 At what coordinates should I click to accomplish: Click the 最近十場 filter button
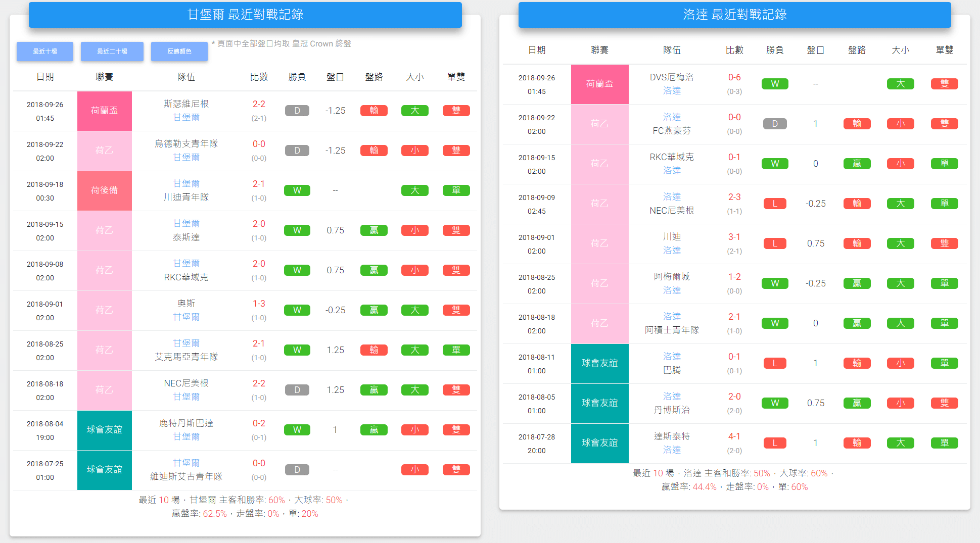coord(45,51)
